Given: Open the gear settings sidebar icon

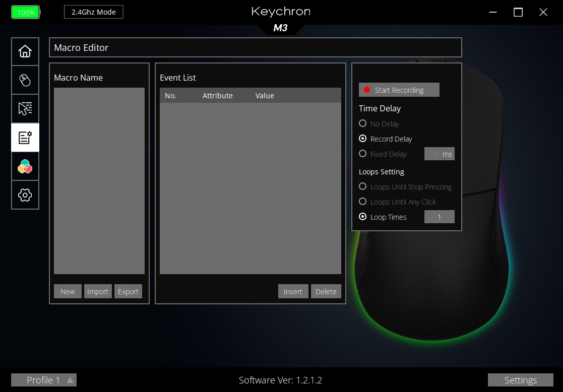Looking at the screenshot, I should coord(25,195).
